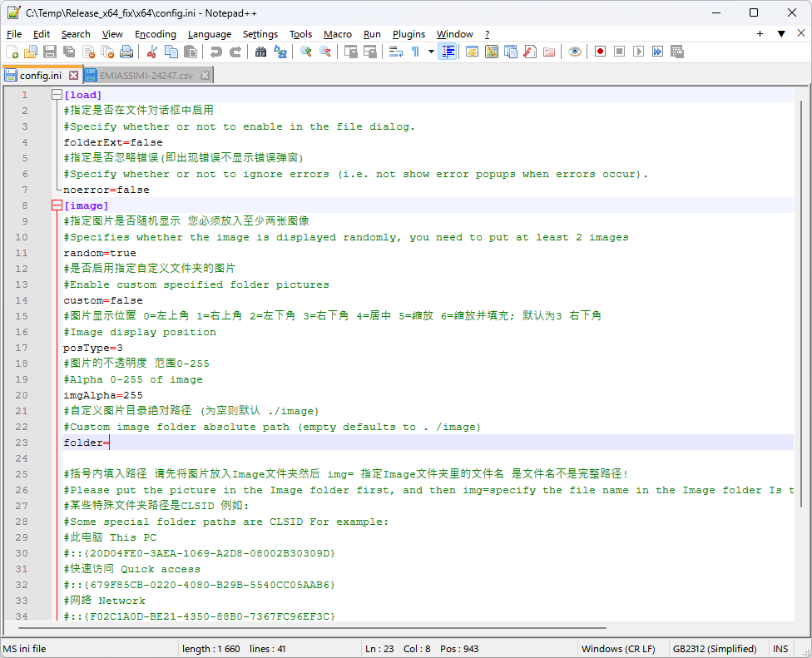Toggle word wrap in the toolbar
The height and width of the screenshot is (658, 812).
[x=396, y=52]
